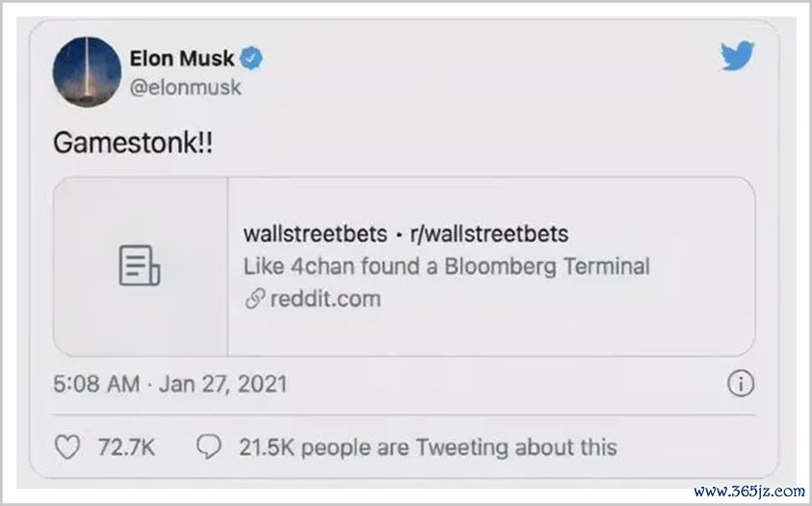Click the Gamestonk!! tweet text
Image resolution: width=812 pixels, height=506 pixels.
(x=133, y=142)
